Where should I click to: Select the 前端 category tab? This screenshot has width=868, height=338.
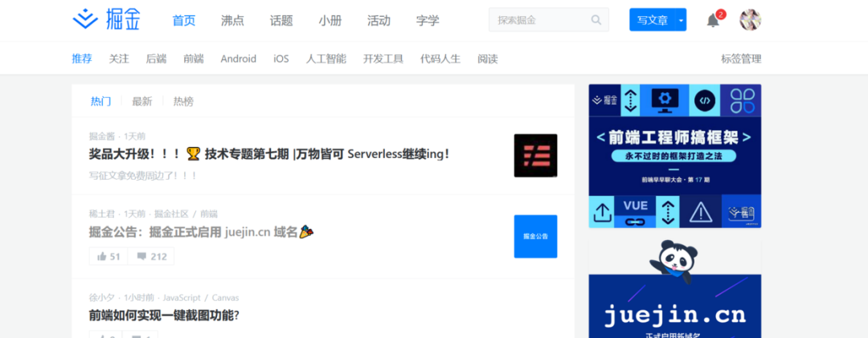(x=194, y=59)
